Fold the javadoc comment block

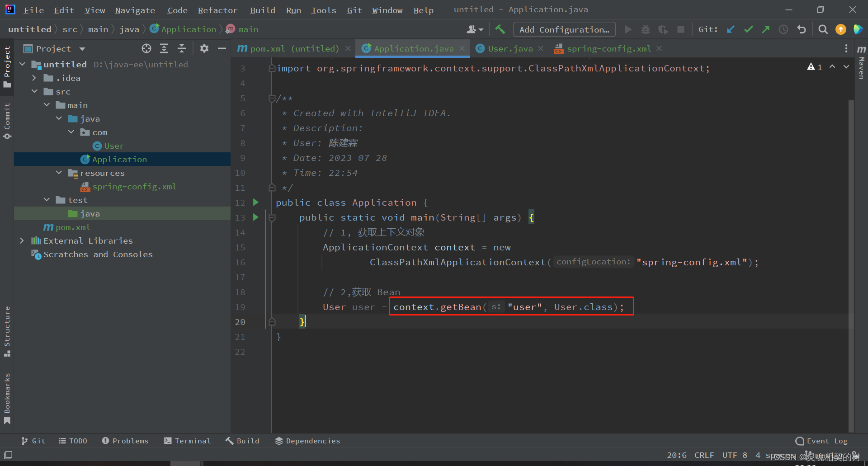pyautogui.click(x=272, y=98)
